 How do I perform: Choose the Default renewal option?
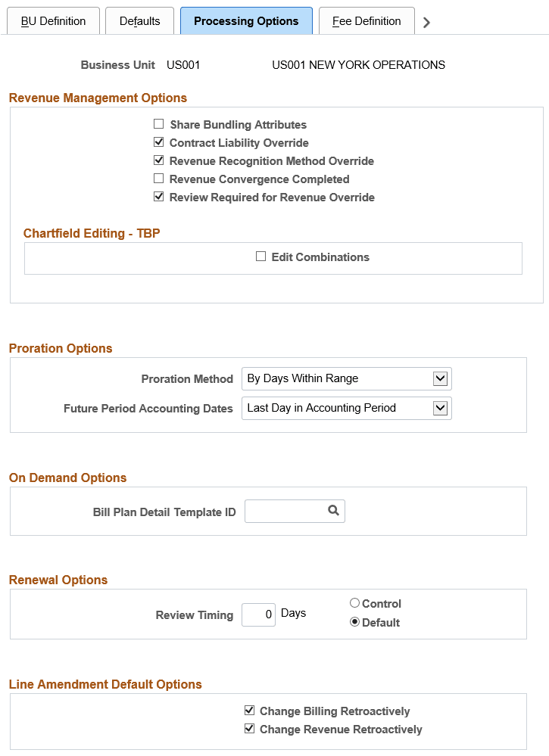(x=354, y=621)
